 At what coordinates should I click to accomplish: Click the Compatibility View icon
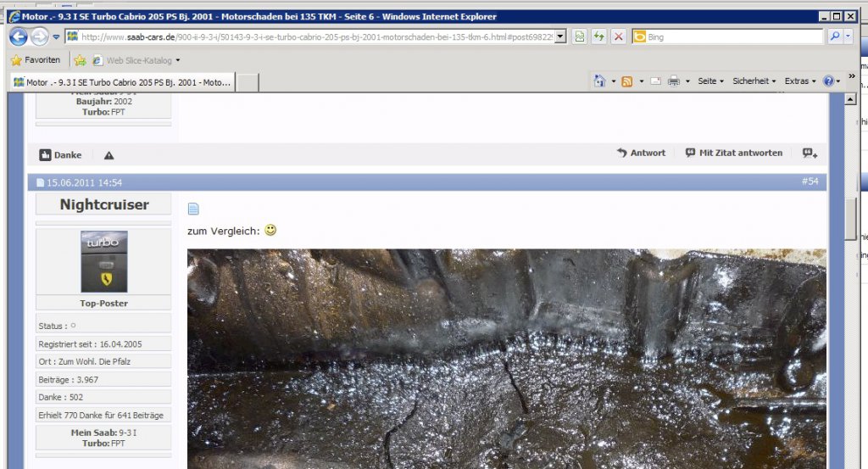click(x=579, y=37)
